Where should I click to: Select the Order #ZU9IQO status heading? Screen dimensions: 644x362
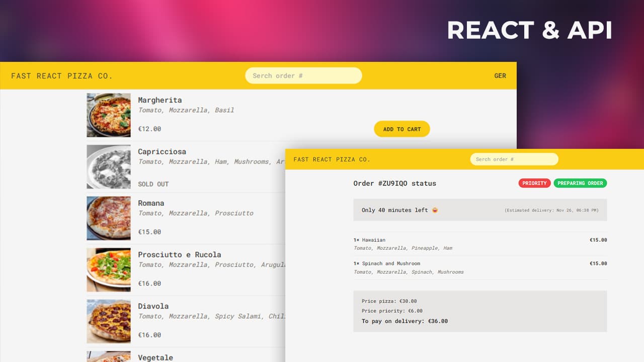point(394,183)
